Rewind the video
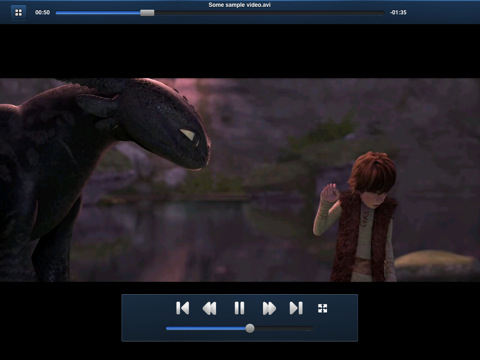Screen dimensions: 480x360 [209, 308]
